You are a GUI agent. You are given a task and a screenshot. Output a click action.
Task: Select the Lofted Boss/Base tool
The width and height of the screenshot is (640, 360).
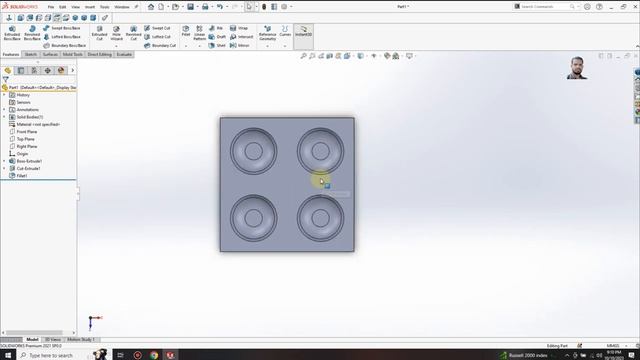[x=61, y=37]
